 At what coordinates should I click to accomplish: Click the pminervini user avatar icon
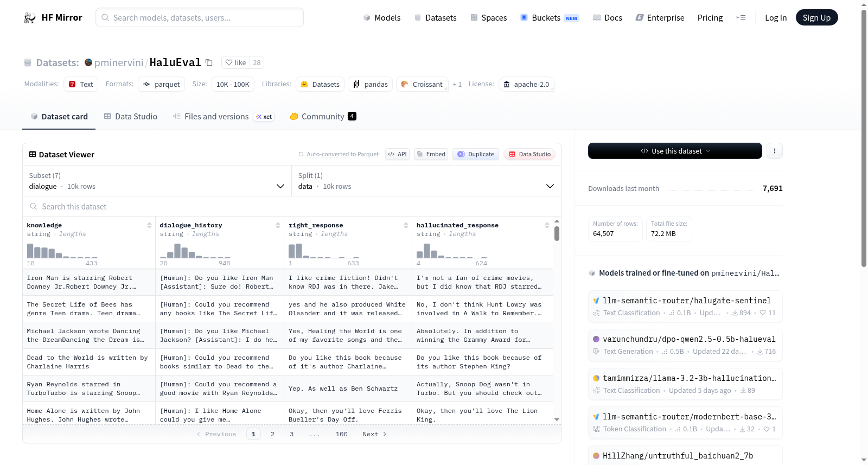click(x=88, y=62)
